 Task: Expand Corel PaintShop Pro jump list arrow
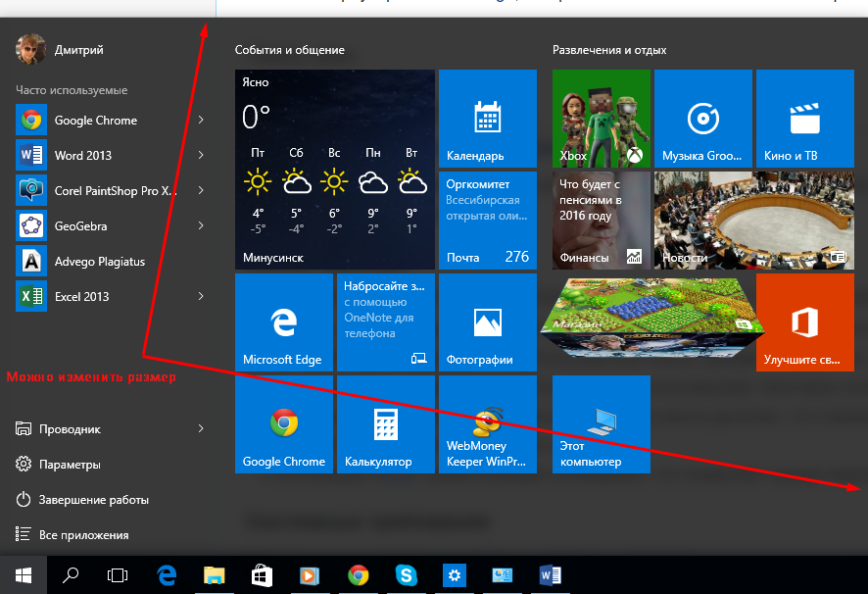point(201,190)
